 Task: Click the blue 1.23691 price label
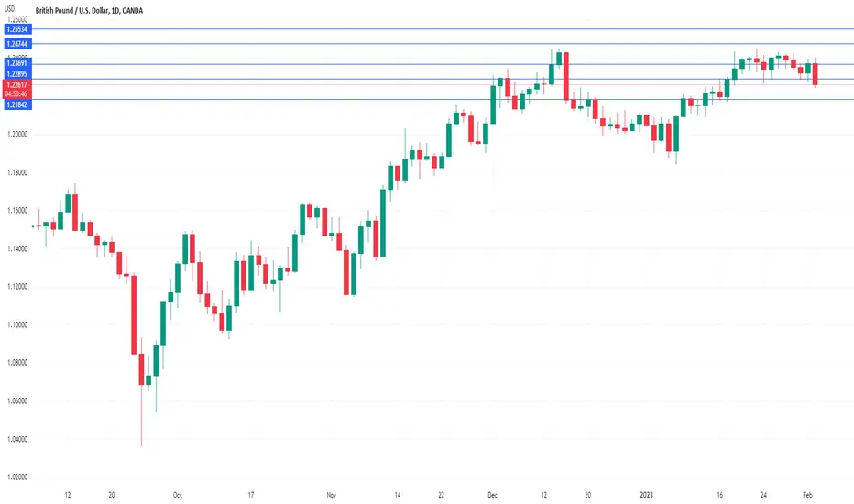point(17,63)
